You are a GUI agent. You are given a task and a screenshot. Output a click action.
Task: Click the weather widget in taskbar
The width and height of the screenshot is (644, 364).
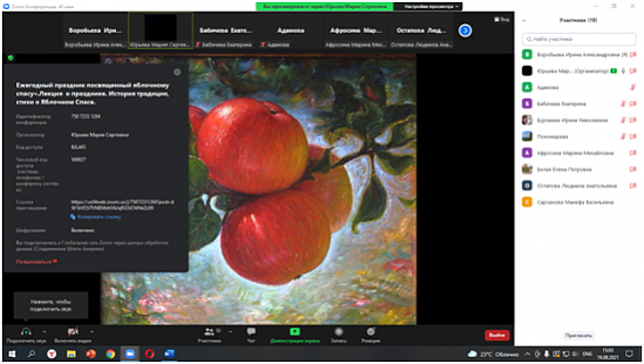point(493,354)
